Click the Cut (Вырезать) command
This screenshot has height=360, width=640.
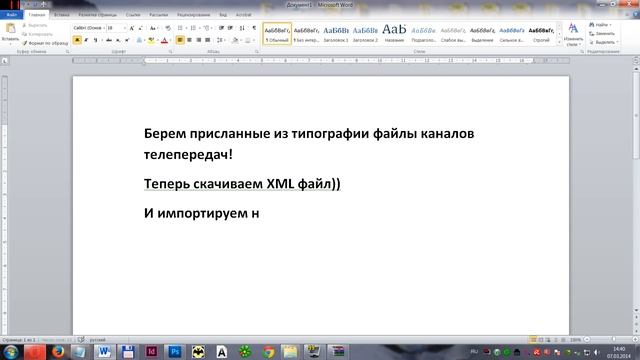(x=35, y=25)
